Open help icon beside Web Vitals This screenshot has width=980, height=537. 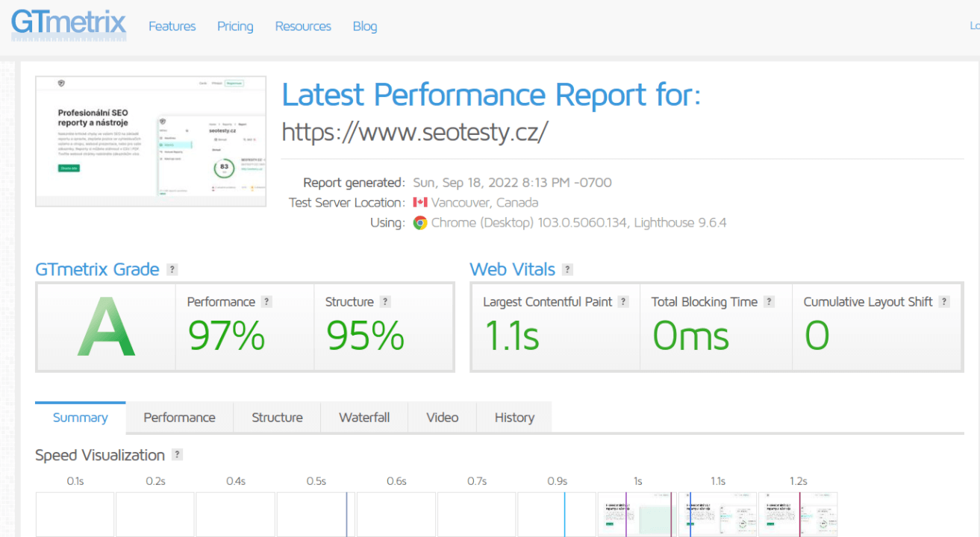568,269
